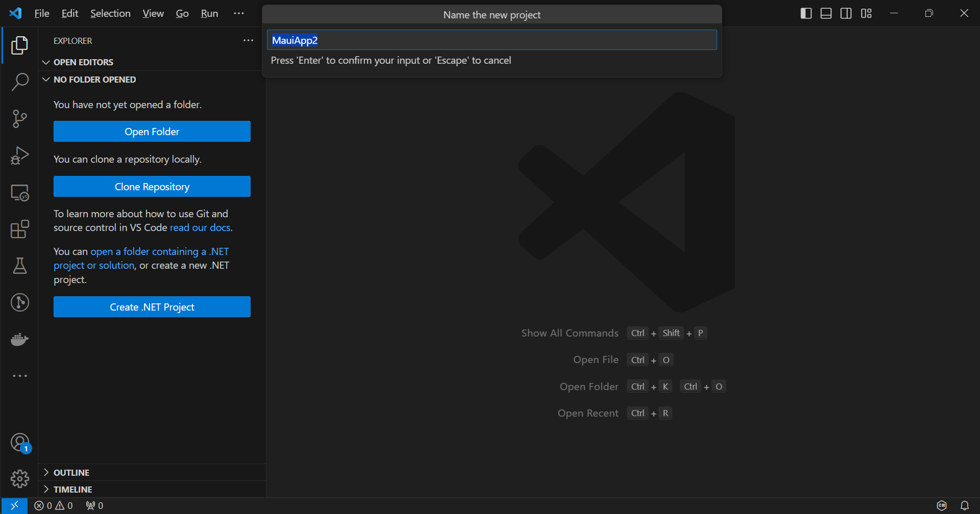Open the Testing flask icon
This screenshot has height=514, width=980.
tap(19, 266)
